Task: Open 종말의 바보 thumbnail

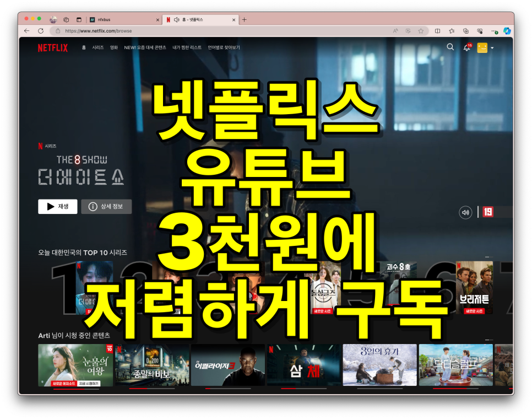Action: coord(152,365)
